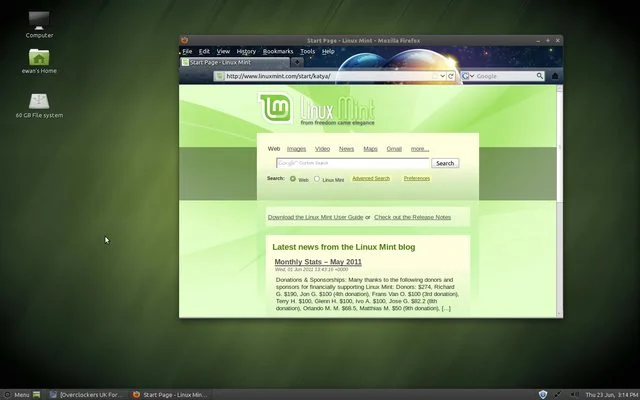Click the [...] read more link
Screen dimensions: 640x400
coord(446,308)
